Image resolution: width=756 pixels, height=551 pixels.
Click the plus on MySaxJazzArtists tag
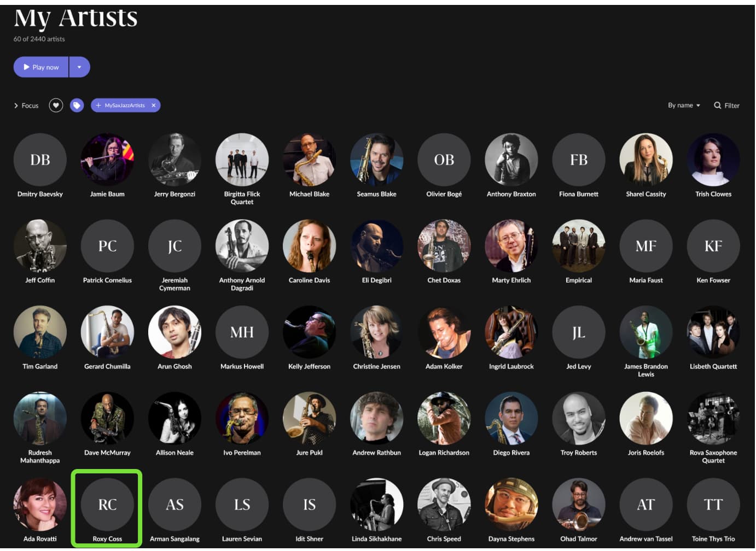pyautogui.click(x=98, y=105)
